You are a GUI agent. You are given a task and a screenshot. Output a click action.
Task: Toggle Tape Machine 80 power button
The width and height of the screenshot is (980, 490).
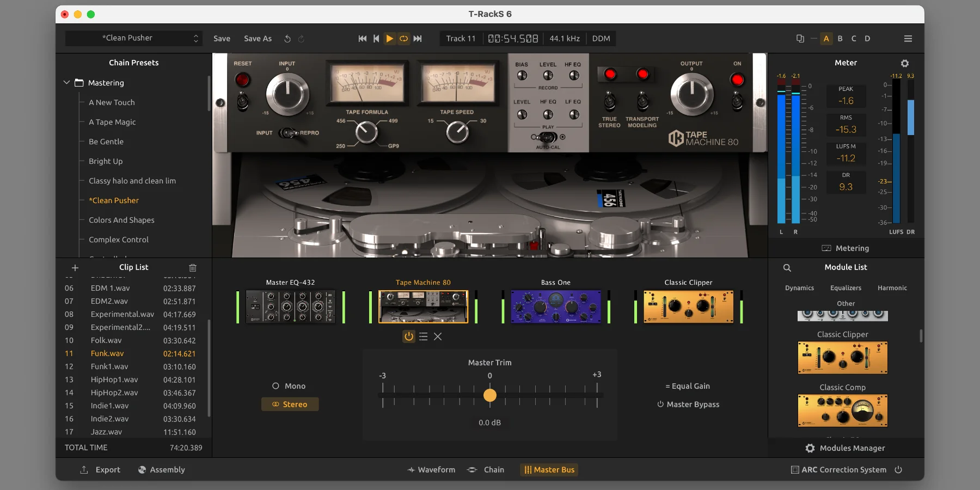point(409,336)
